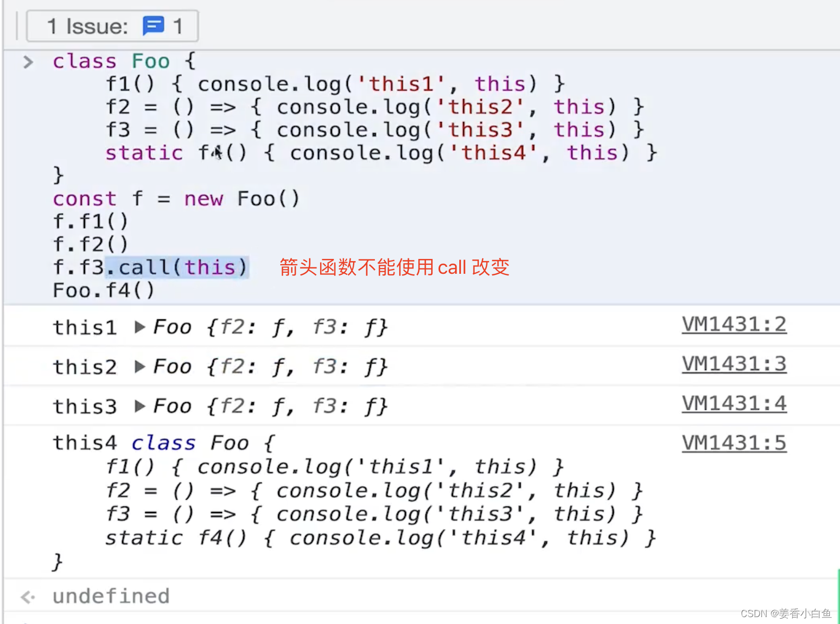This screenshot has width=840, height=624.
Task: Open the blue issues message icon
Action: (153, 25)
